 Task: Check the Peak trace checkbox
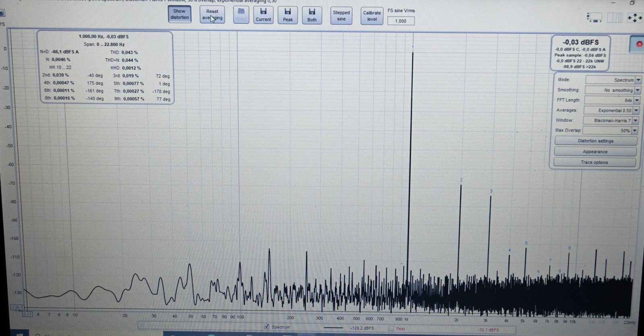click(x=391, y=328)
